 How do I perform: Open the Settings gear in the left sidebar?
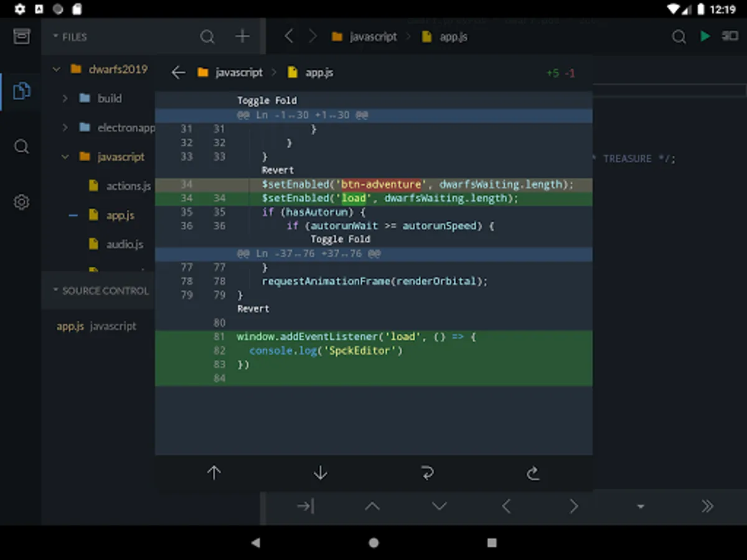(x=22, y=202)
